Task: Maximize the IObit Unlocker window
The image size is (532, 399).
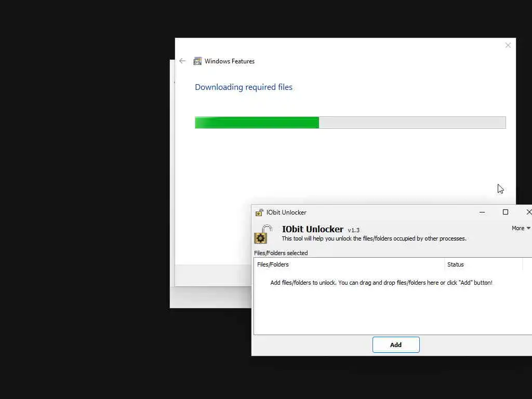Action: tap(505, 212)
